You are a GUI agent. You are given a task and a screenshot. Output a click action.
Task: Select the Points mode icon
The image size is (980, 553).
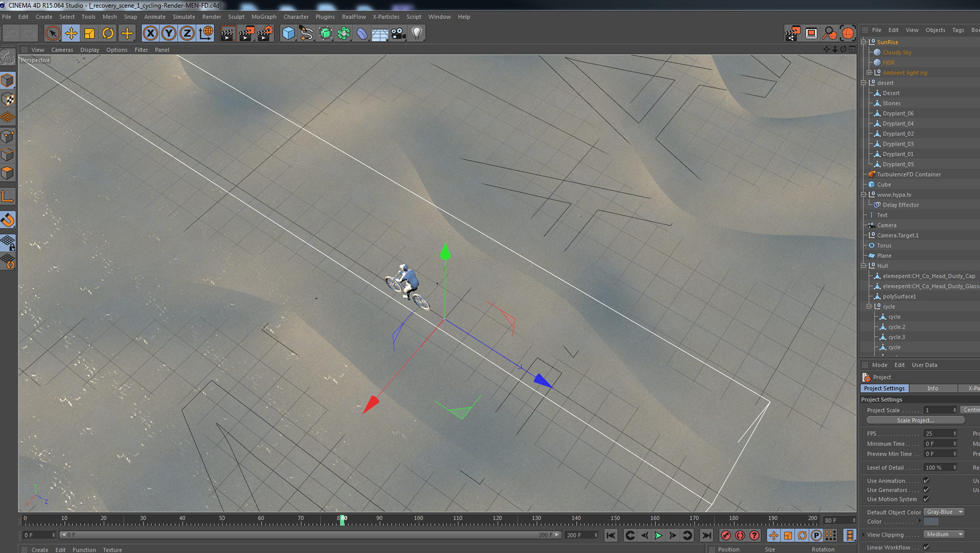pyautogui.click(x=8, y=136)
